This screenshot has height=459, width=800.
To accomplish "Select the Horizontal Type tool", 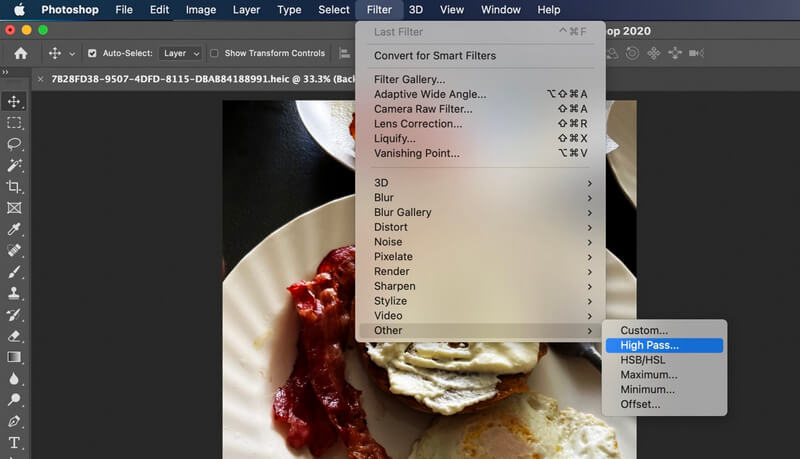I will tap(14, 443).
